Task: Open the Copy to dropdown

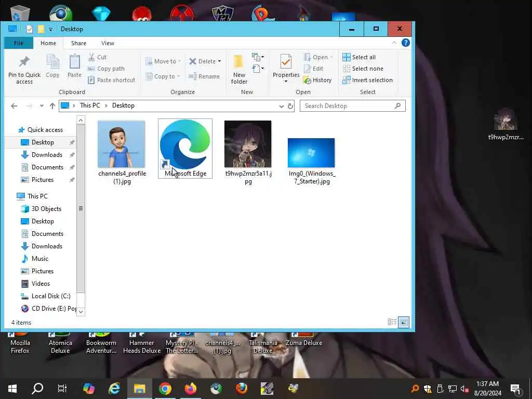Action: 163,76
